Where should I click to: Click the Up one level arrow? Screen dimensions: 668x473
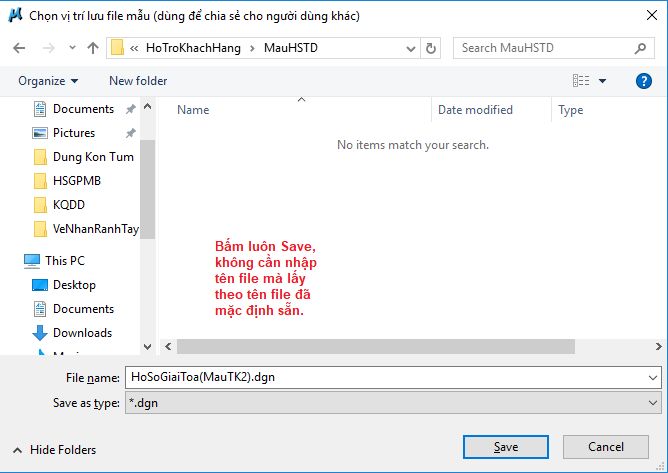coord(93,48)
